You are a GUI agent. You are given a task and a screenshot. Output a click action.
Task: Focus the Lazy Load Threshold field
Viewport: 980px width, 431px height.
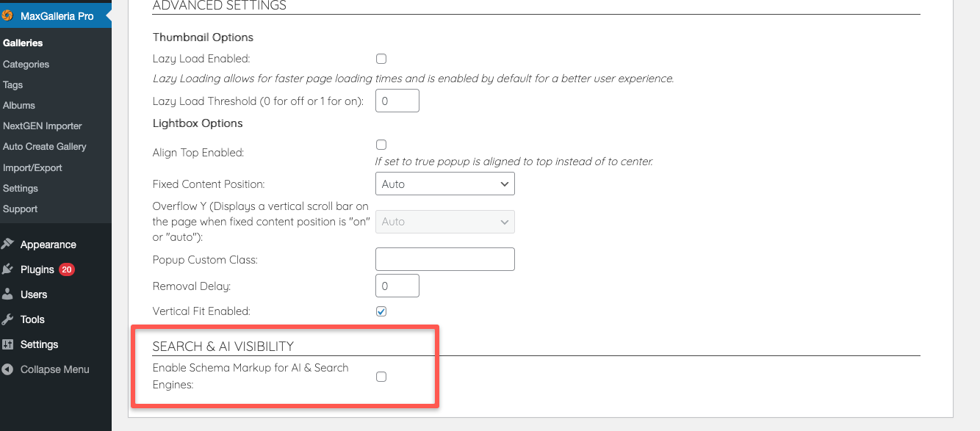click(397, 101)
